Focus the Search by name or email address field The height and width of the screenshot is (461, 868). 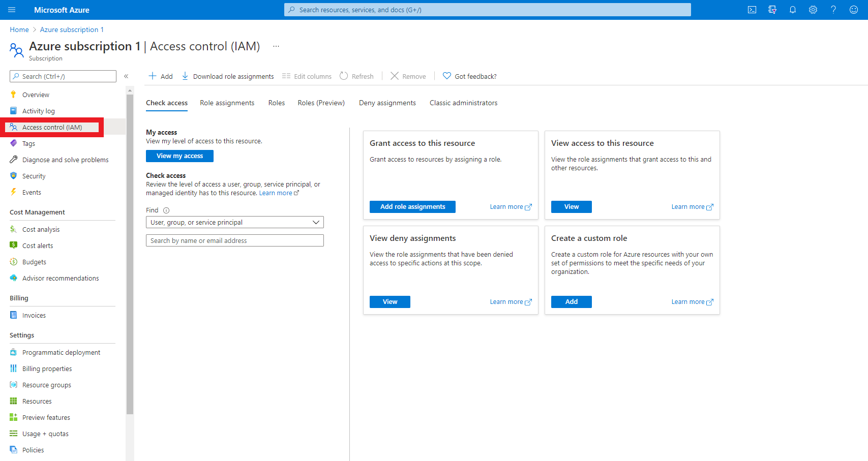(x=235, y=241)
